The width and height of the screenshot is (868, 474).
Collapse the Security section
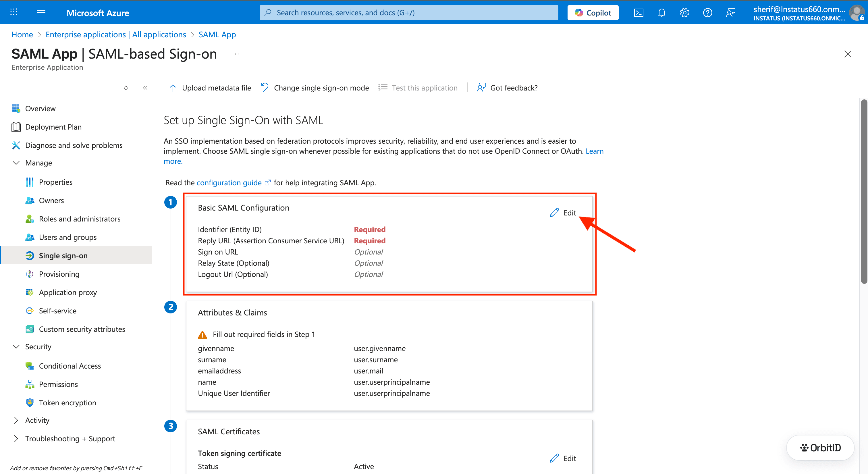(16, 347)
